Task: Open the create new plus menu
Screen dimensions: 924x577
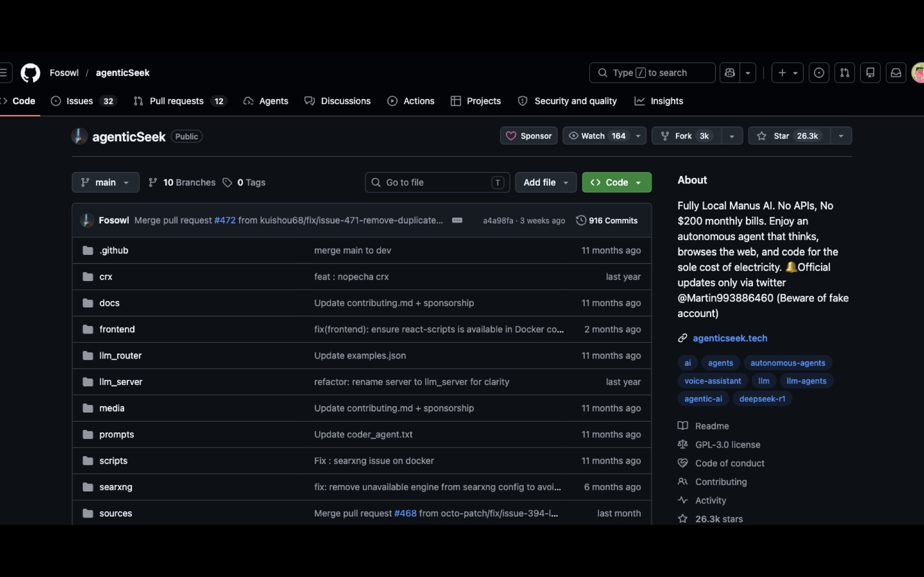Action: tap(787, 73)
